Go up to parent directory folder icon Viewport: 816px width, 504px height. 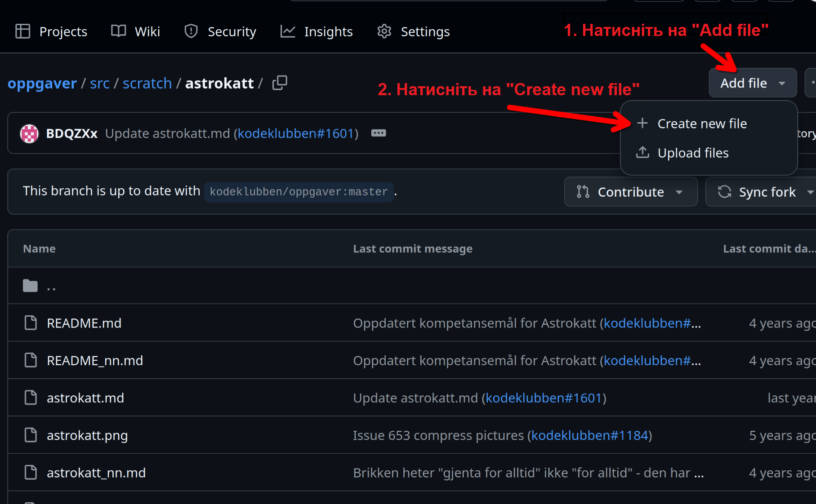(30, 286)
